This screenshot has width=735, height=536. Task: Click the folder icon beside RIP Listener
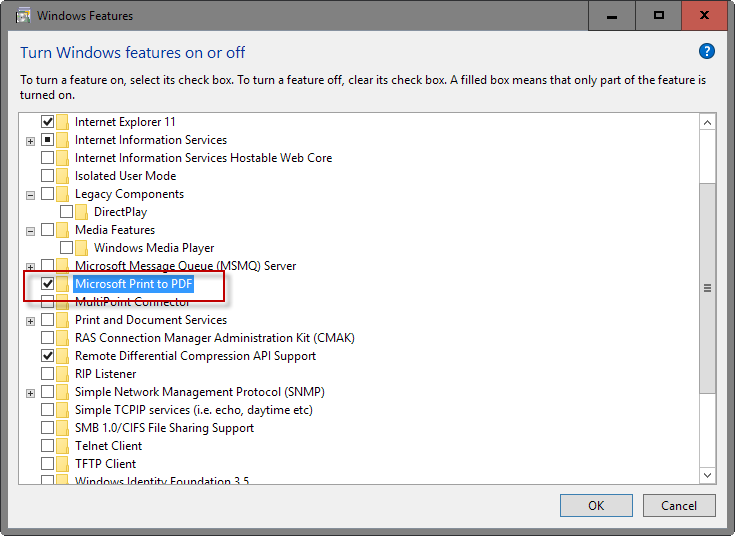pos(62,374)
